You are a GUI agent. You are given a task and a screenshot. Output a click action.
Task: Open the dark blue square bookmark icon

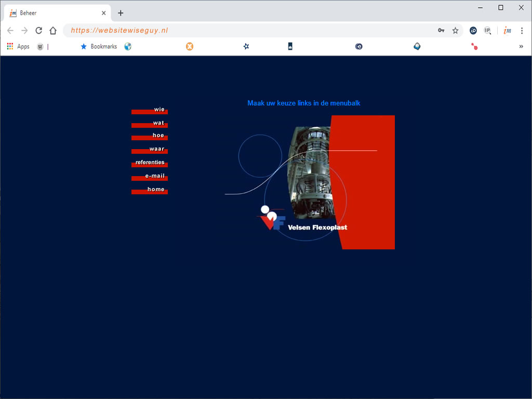pos(290,46)
